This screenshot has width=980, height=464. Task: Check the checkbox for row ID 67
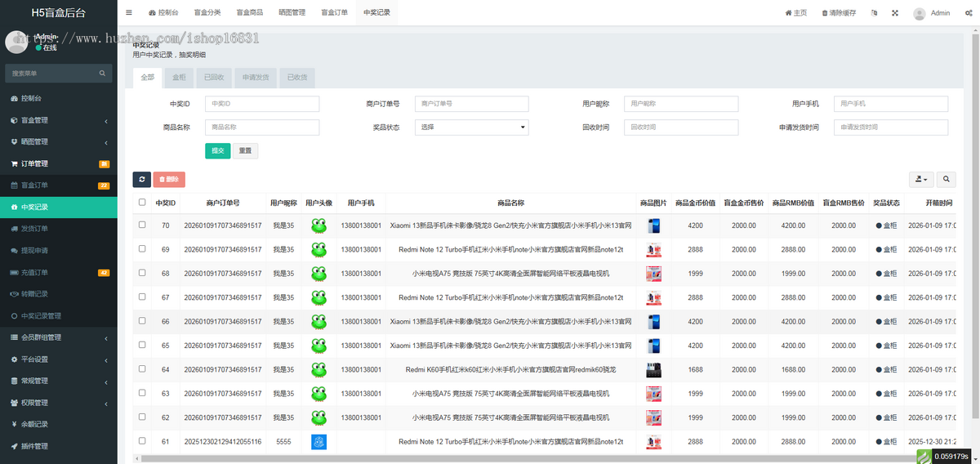(x=142, y=297)
